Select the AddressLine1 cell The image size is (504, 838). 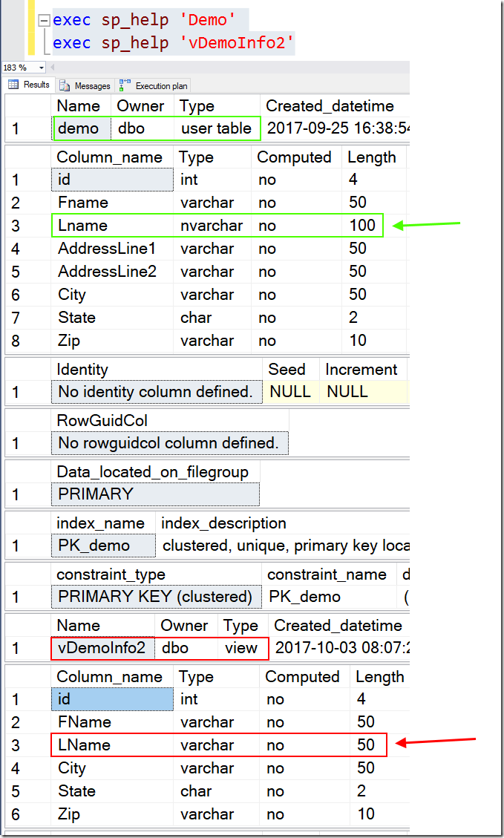(112, 249)
